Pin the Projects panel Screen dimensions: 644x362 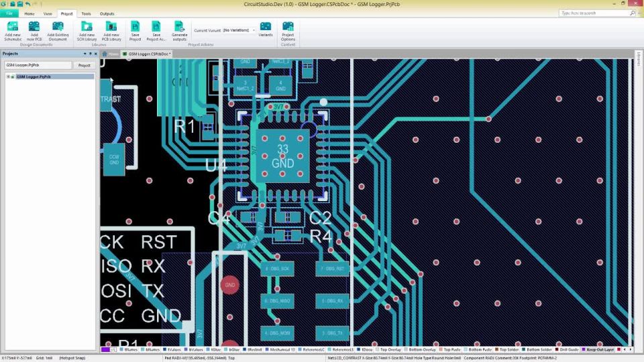point(91,54)
